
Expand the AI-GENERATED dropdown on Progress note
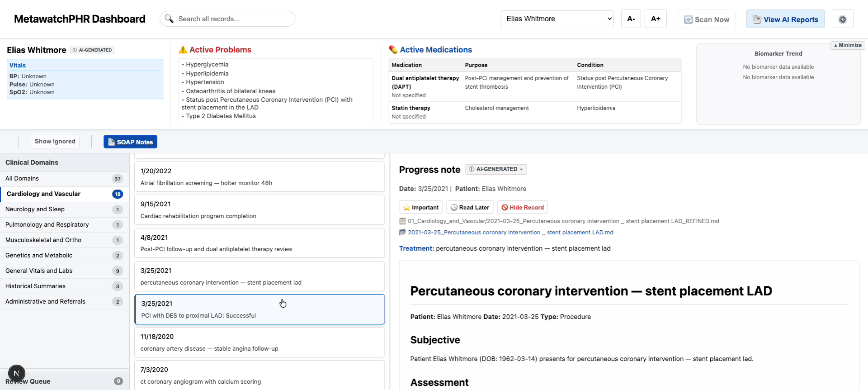(x=496, y=169)
